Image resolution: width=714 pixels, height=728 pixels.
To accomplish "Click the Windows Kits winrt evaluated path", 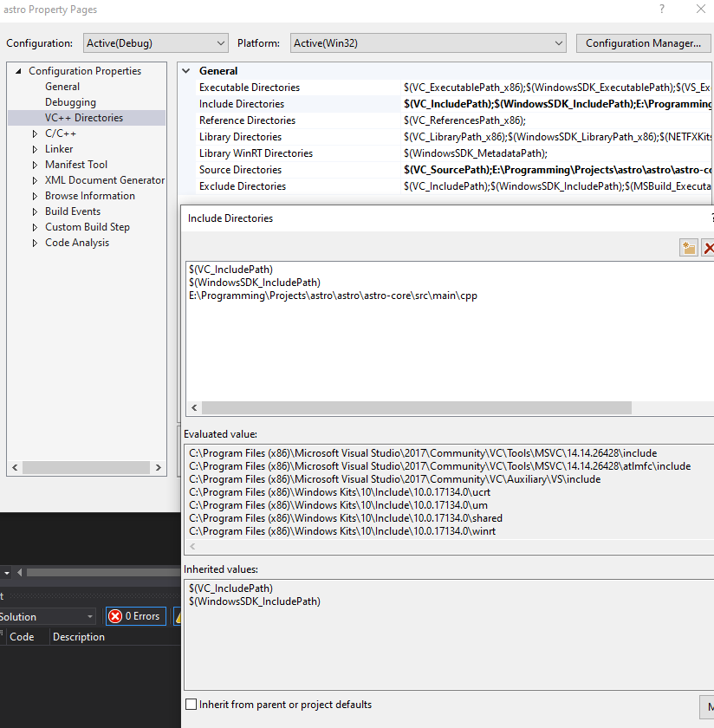I will click(x=342, y=531).
